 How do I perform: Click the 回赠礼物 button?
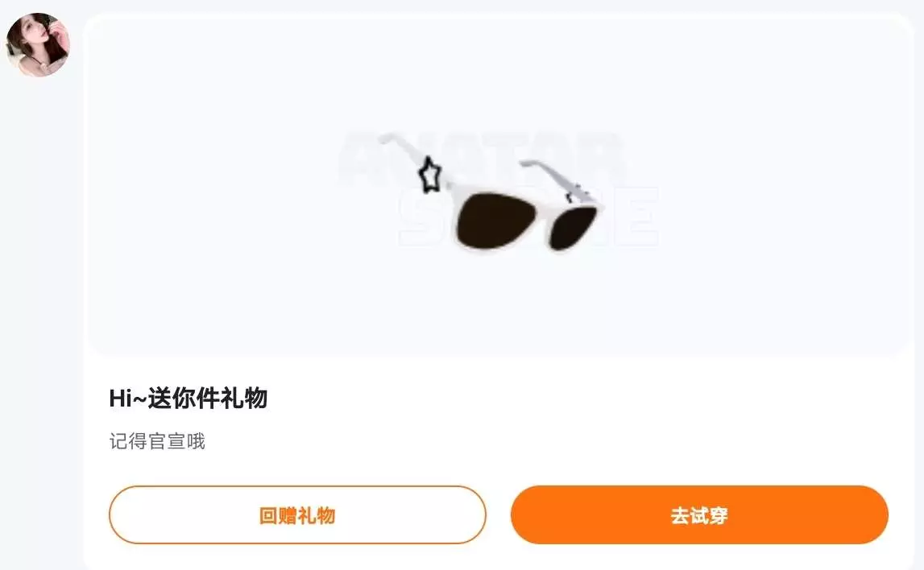pos(297,514)
